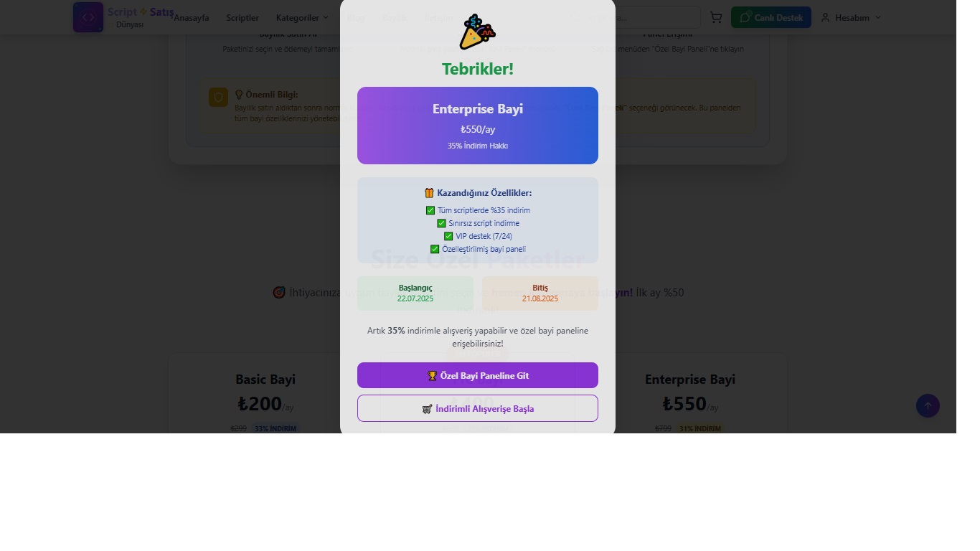Click checkmark beside Sınırsız script indirme

[441, 223]
